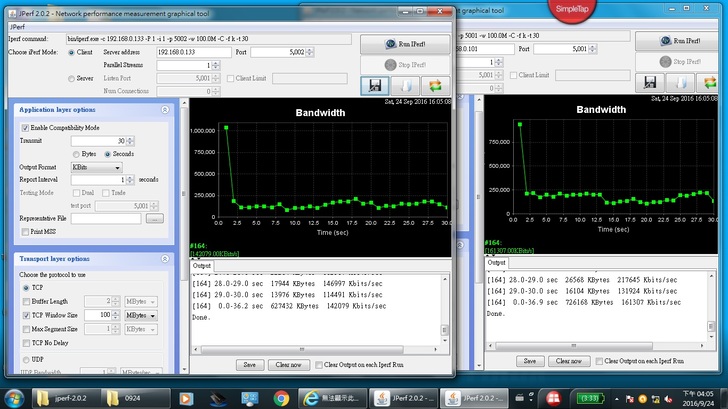Click Clear now button in left window
The height and width of the screenshot is (409, 728).
point(287,365)
